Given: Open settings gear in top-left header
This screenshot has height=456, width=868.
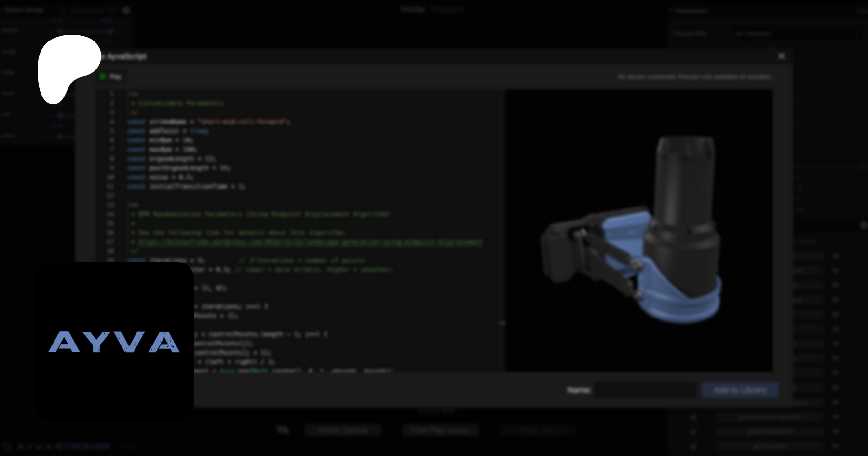Looking at the screenshot, I should click(x=126, y=10).
